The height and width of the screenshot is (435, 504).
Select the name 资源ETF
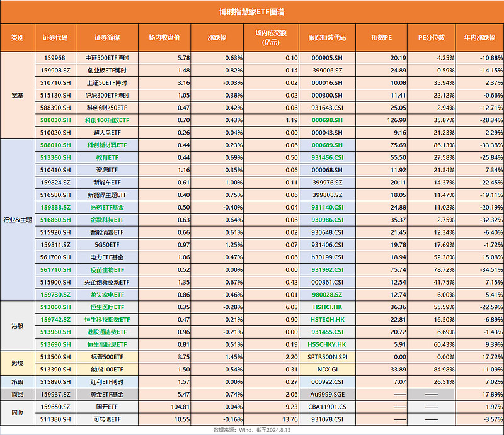[x=107, y=170]
